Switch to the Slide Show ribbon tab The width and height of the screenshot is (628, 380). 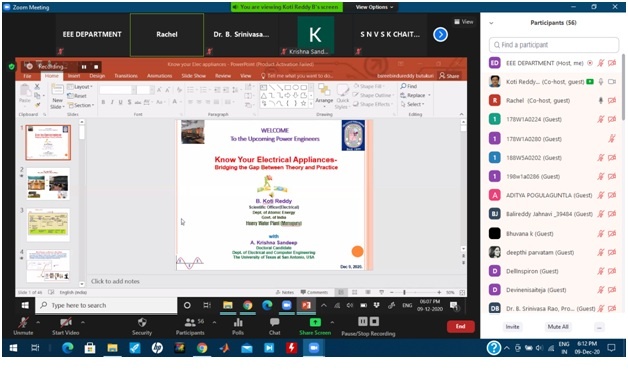(x=193, y=76)
